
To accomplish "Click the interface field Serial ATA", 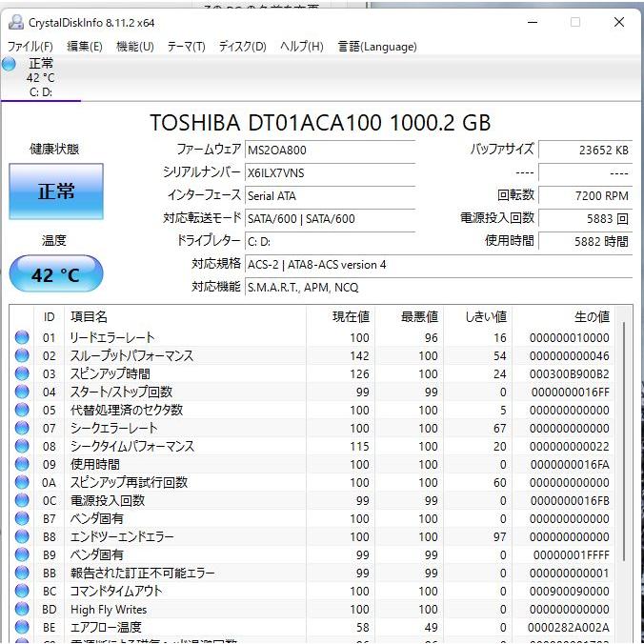I will tap(331, 196).
